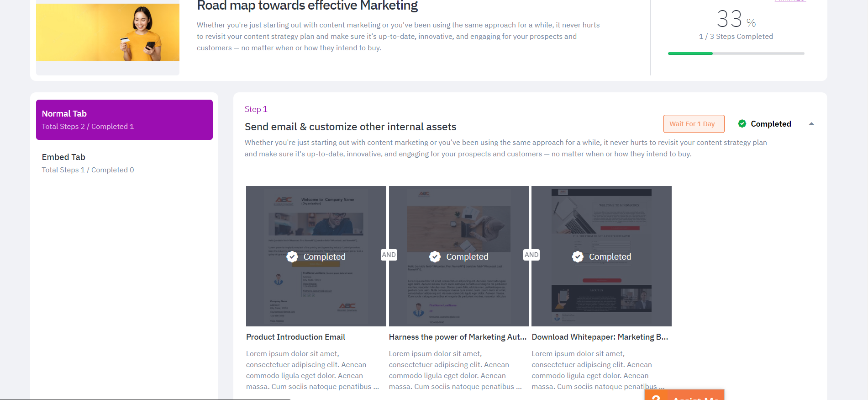Screen dimensions: 868x400
Task: Click the checkmark on Download Whitepaper thumbnail
Action: 578,257
